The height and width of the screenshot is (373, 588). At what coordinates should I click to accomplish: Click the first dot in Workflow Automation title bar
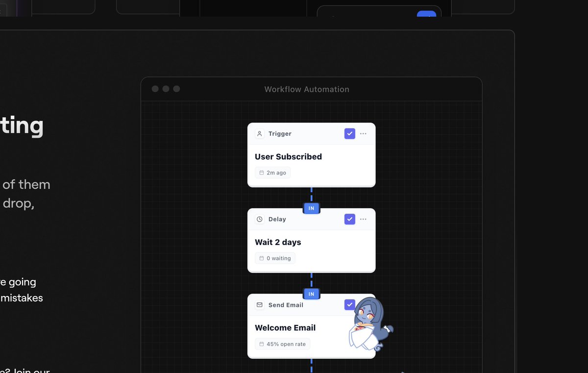155,89
